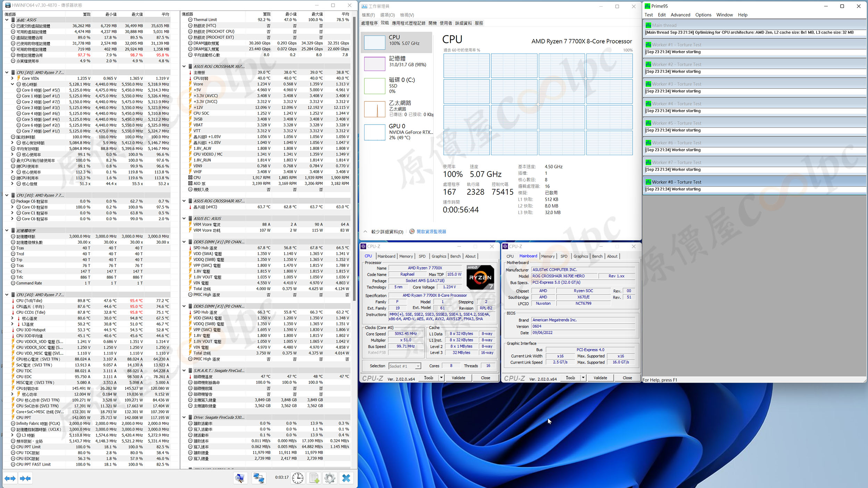This screenshot has height=488, width=868.
Task: Open the Prime95 Window menu
Action: click(x=724, y=15)
